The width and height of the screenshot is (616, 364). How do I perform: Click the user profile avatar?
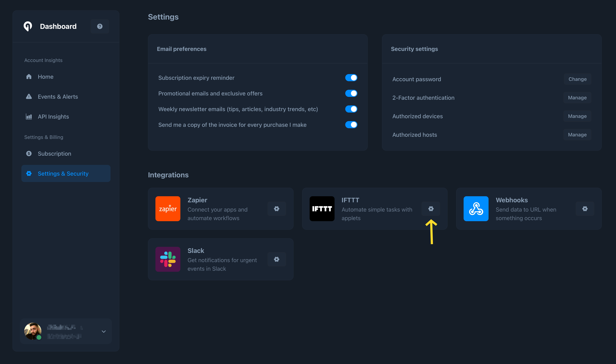33,331
